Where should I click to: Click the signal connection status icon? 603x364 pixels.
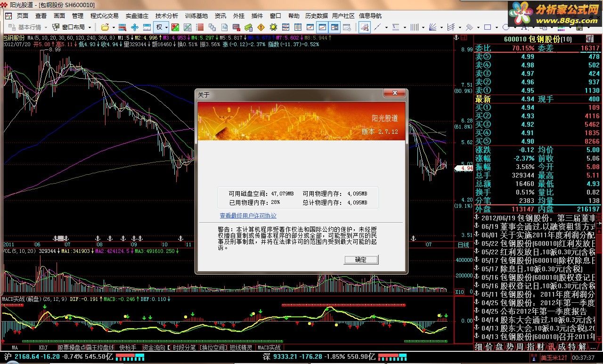tap(533, 357)
